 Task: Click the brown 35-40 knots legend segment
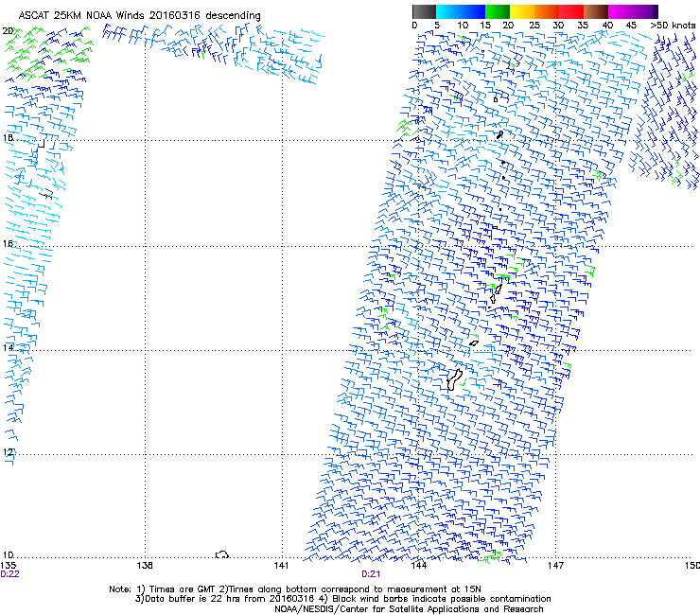(x=596, y=11)
